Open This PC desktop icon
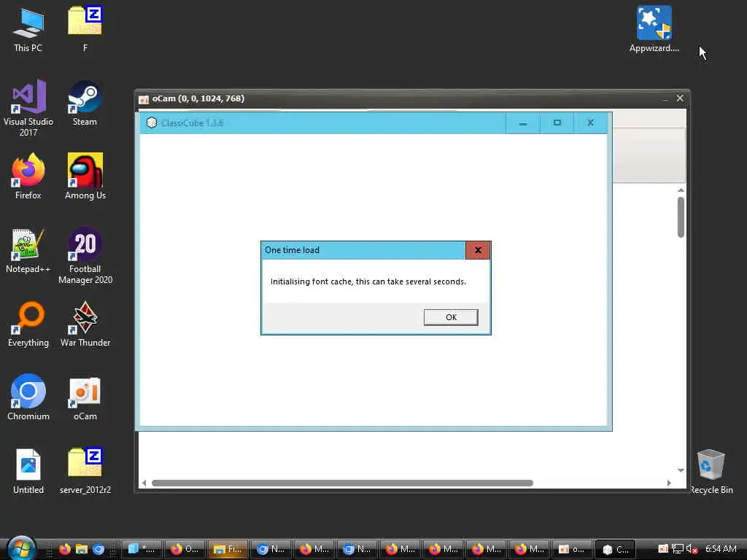 coord(28,29)
